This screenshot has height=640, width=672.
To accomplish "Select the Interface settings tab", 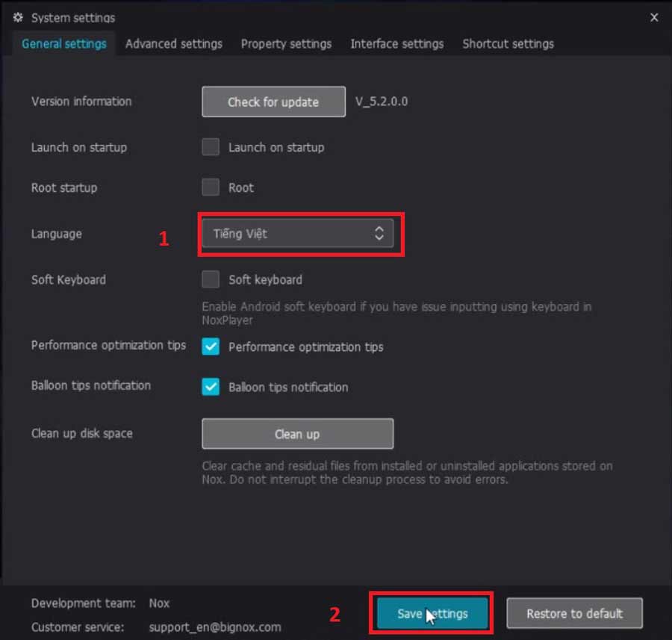I will (396, 44).
